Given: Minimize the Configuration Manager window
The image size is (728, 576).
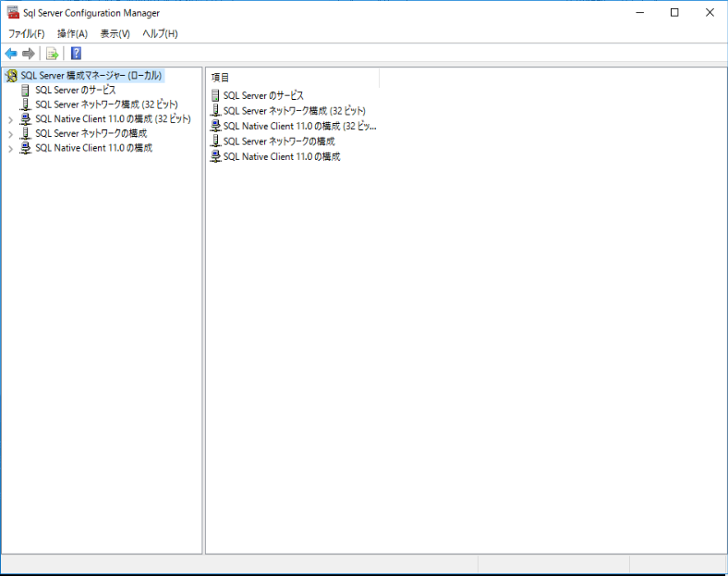Looking at the screenshot, I should 640,13.
